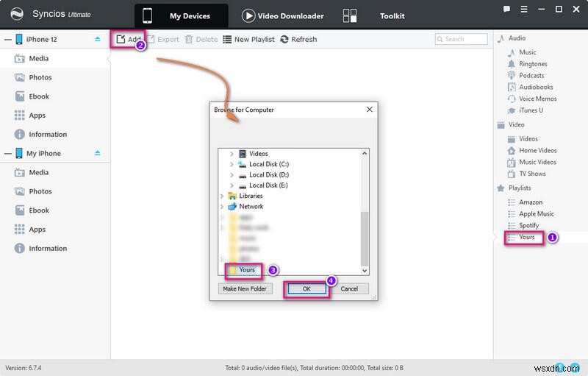Click the Add toolbar button
The height and width of the screenshot is (376, 588).
pyautogui.click(x=128, y=39)
